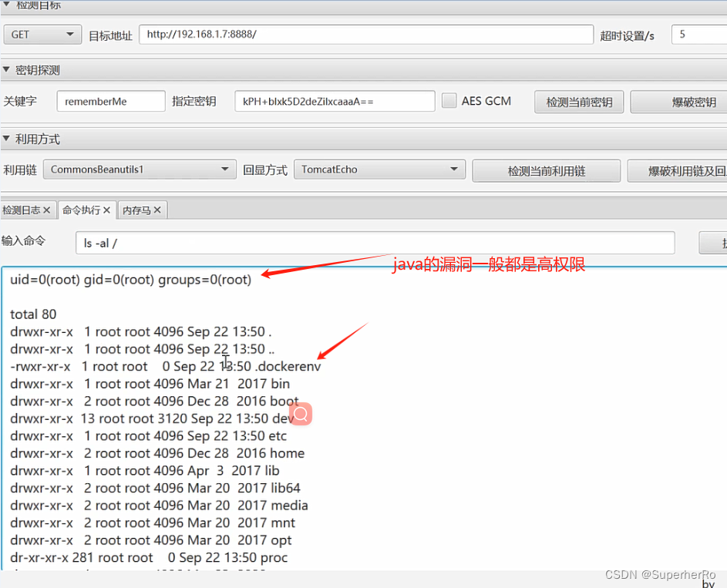Click the target address URL field
The height and width of the screenshot is (588, 727).
(x=366, y=34)
